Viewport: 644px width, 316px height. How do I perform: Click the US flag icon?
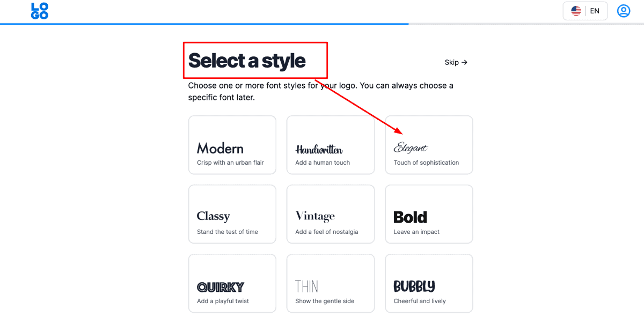(576, 11)
